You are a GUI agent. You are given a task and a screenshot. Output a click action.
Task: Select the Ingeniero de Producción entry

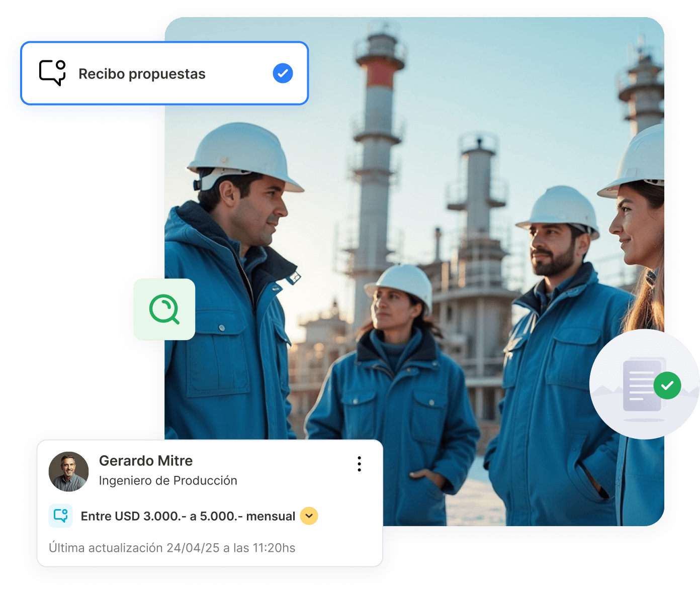(168, 480)
